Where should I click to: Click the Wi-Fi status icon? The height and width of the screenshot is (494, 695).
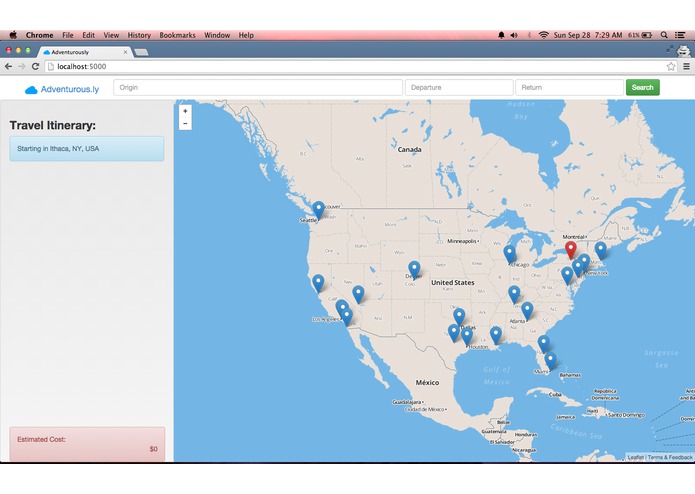543,35
